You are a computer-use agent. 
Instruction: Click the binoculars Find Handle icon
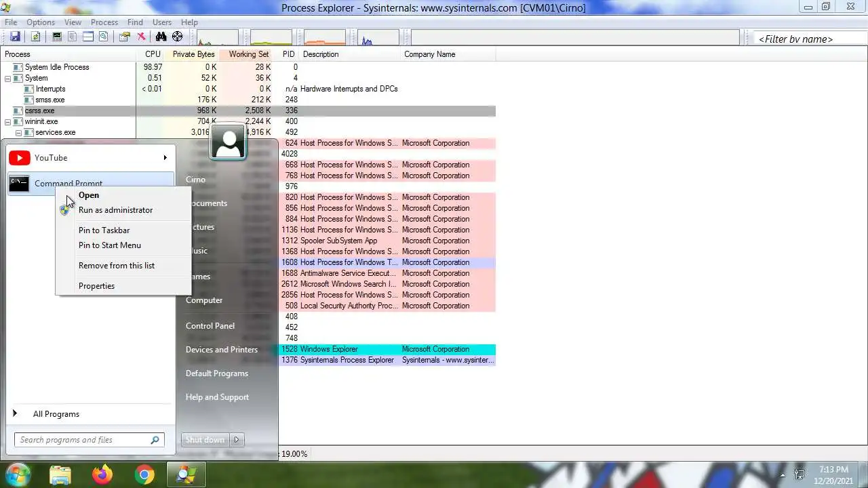pyautogui.click(x=161, y=37)
